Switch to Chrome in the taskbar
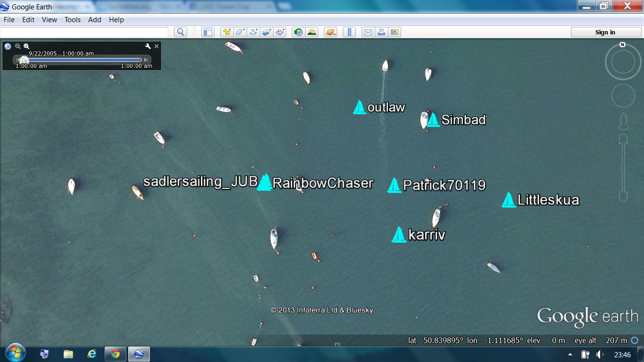Image resolution: width=644 pixels, height=362 pixels. (116, 354)
